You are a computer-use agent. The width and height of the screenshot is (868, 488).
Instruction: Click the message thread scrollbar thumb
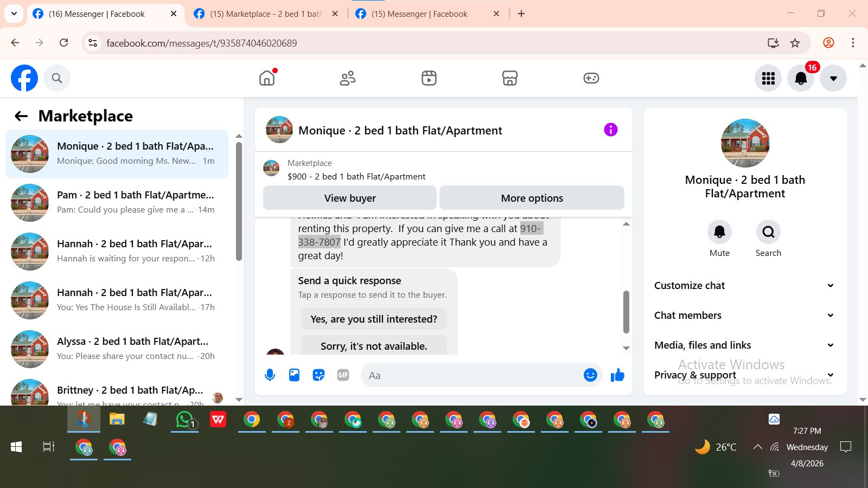pos(626,312)
